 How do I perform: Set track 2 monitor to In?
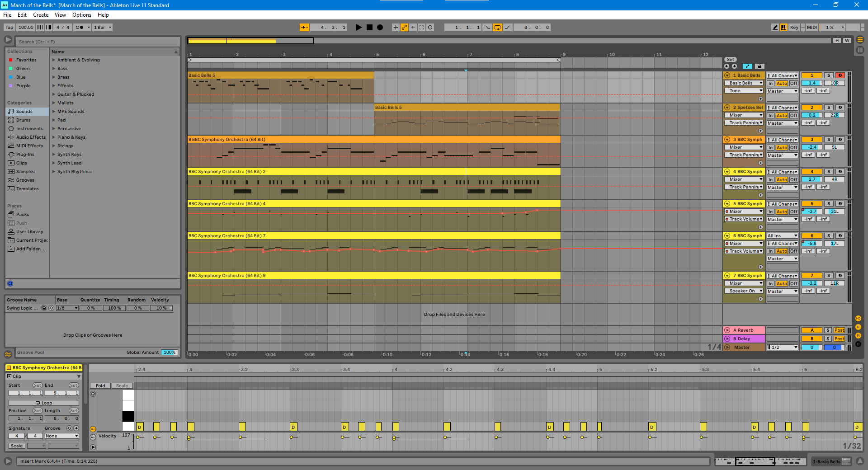coord(770,116)
